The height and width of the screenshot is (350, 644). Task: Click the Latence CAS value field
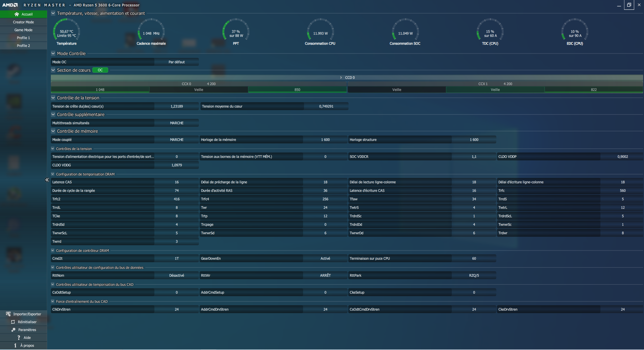point(176,182)
